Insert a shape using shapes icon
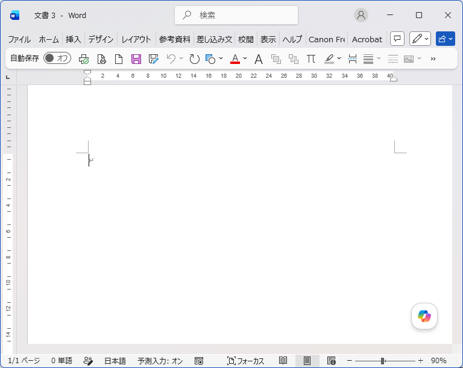Viewport: 463px width, 368px height. pyautogui.click(x=210, y=59)
